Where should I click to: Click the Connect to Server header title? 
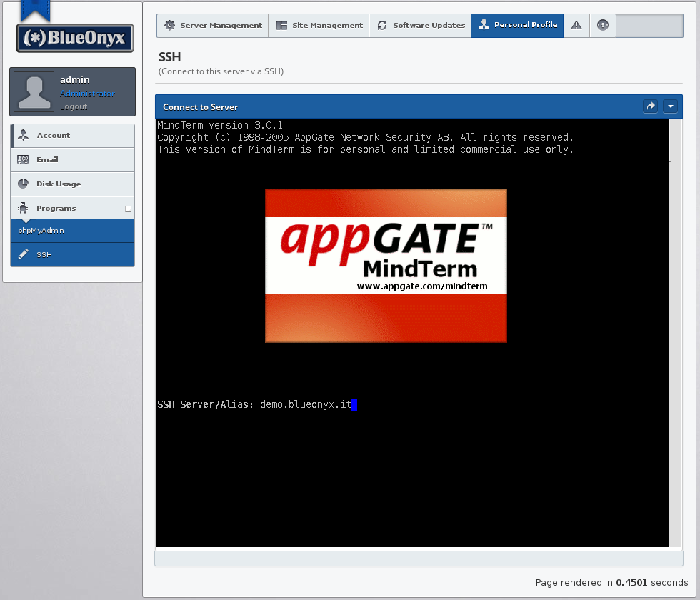(x=201, y=107)
